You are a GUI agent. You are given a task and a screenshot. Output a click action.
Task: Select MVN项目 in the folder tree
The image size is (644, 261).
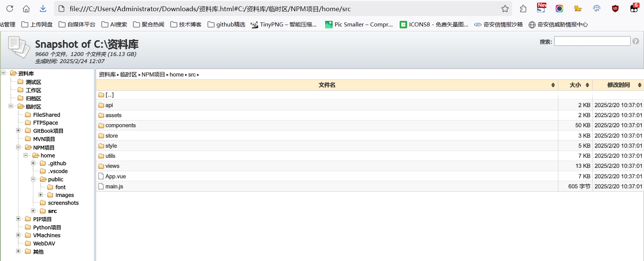pyautogui.click(x=44, y=139)
